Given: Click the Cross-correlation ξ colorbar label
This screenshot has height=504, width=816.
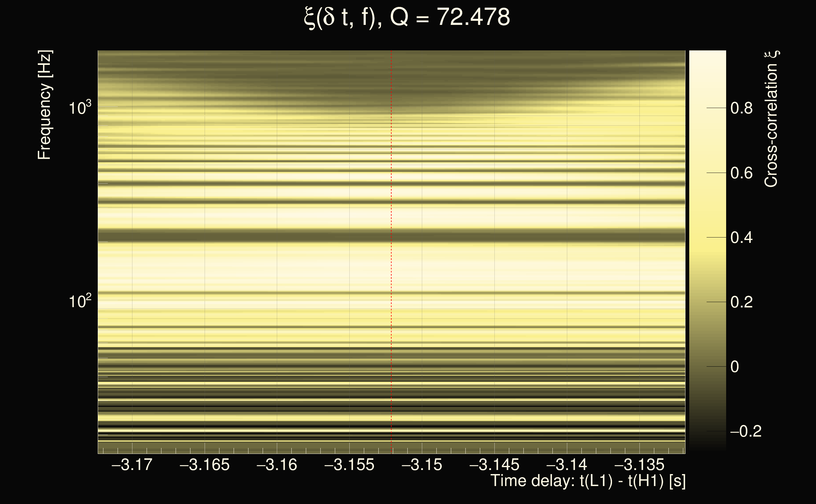Looking at the screenshot, I should pyautogui.click(x=771, y=119).
